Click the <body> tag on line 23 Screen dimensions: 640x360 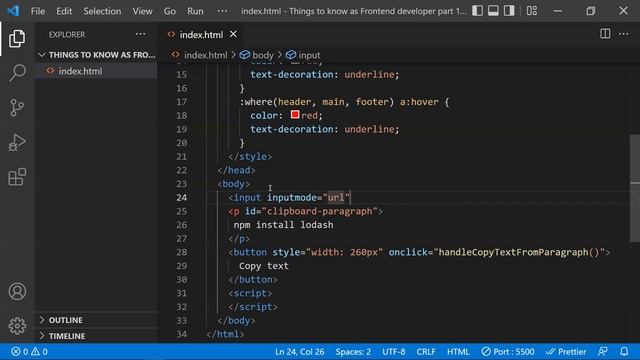[x=233, y=184]
